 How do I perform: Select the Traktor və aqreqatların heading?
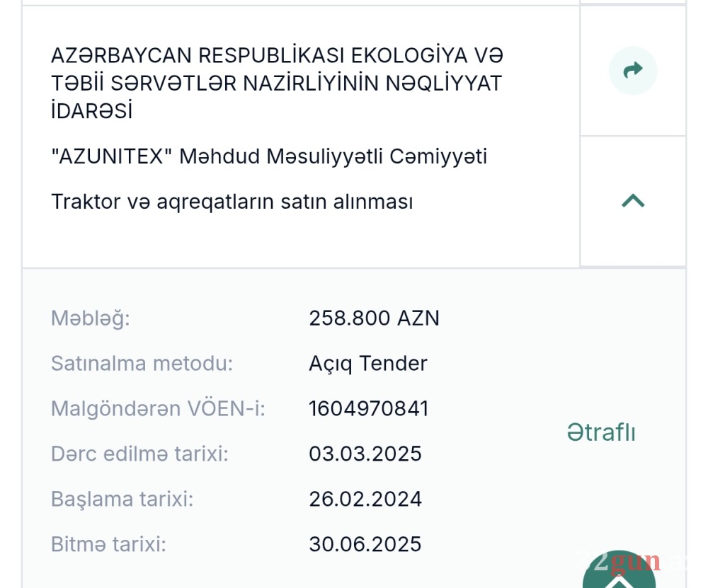pos(232,202)
